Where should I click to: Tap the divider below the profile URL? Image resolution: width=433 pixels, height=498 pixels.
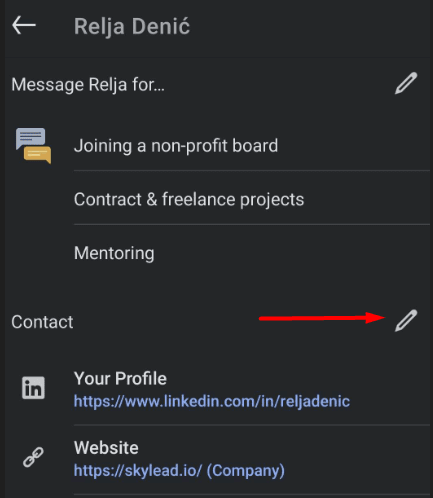pos(252,425)
